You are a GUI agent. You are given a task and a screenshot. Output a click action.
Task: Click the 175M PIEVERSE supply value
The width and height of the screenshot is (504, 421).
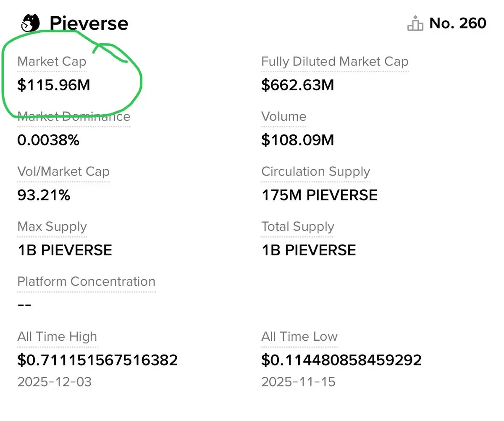click(x=319, y=195)
